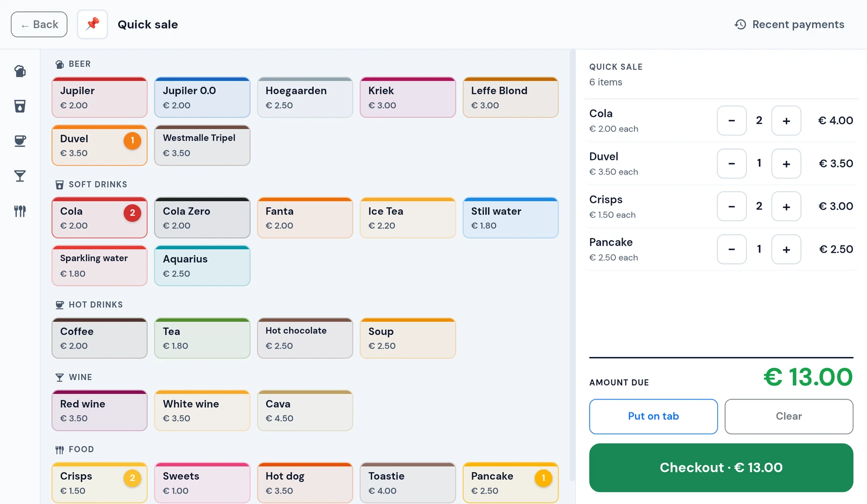
Task: Go Back to previous screen
Action: pyautogui.click(x=39, y=24)
